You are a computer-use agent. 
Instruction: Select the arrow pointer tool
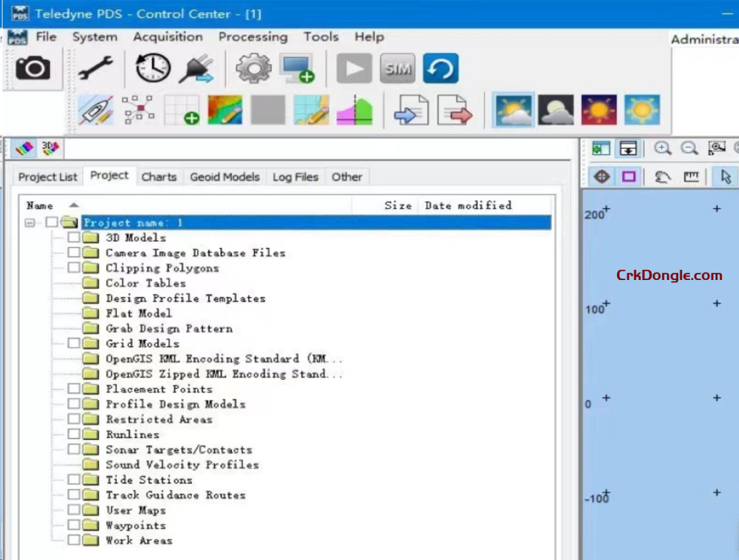[x=726, y=176]
